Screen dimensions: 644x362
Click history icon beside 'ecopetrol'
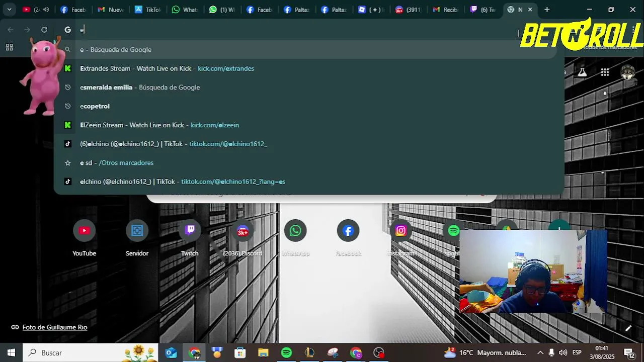click(68, 106)
